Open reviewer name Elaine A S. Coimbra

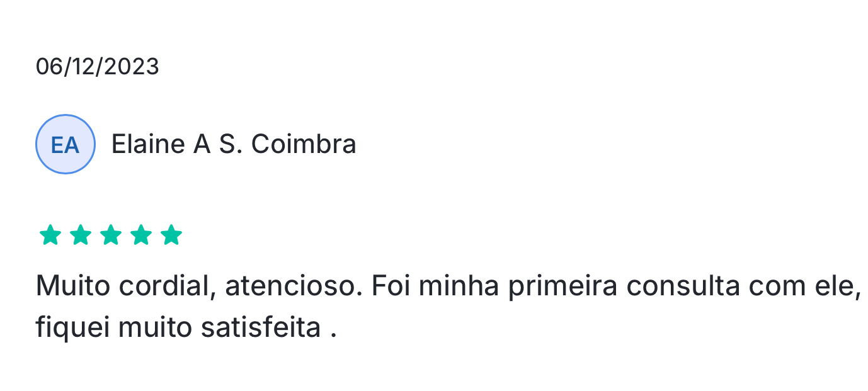coord(234,144)
